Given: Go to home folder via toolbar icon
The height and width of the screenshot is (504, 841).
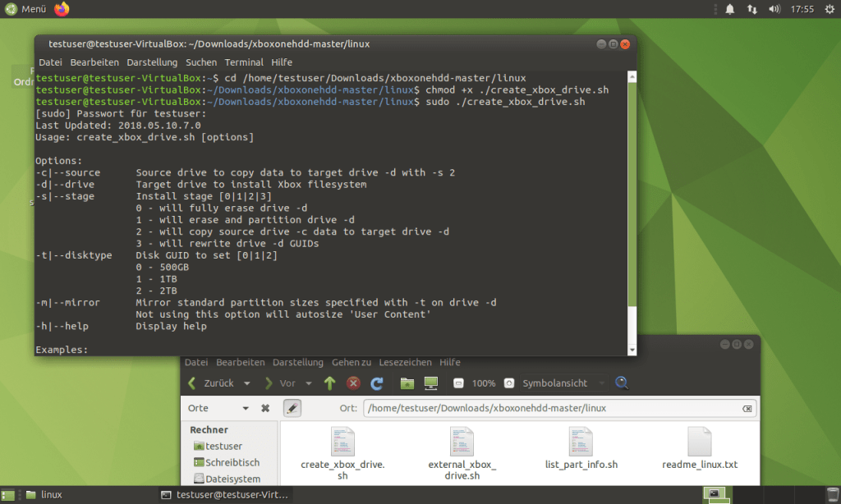Looking at the screenshot, I should (407, 383).
